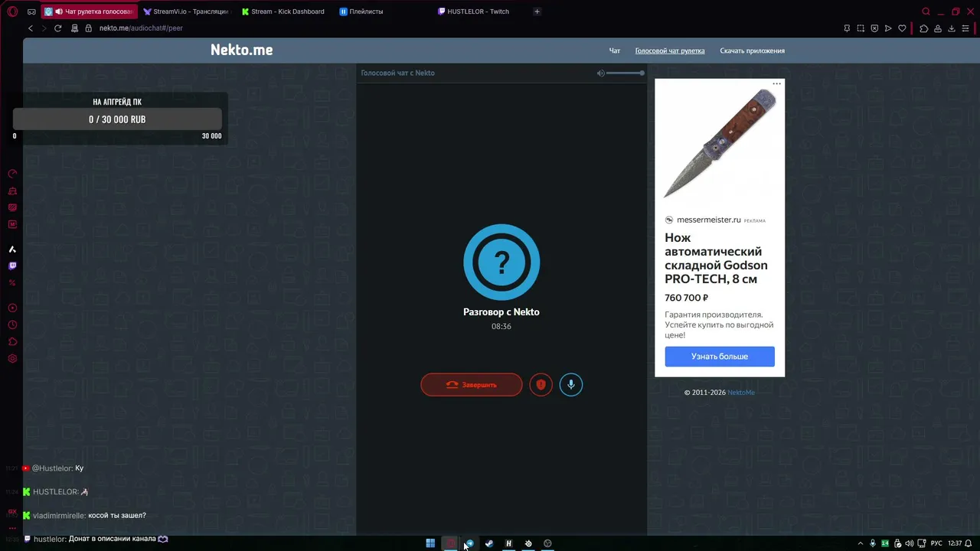Viewport: 980px width, 551px height.
Task: Open the browser extensions icon
Action: 924,28
